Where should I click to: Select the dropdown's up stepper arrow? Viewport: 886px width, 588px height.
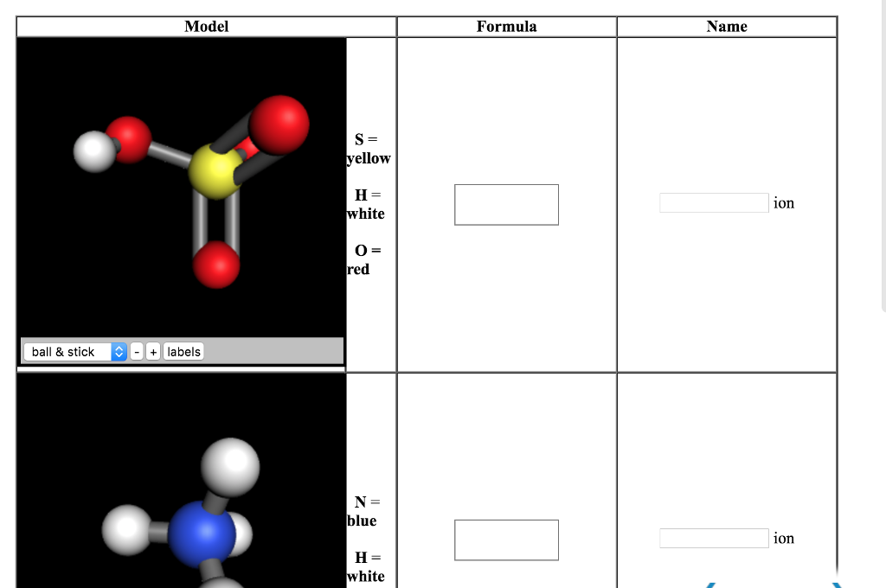(x=119, y=348)
